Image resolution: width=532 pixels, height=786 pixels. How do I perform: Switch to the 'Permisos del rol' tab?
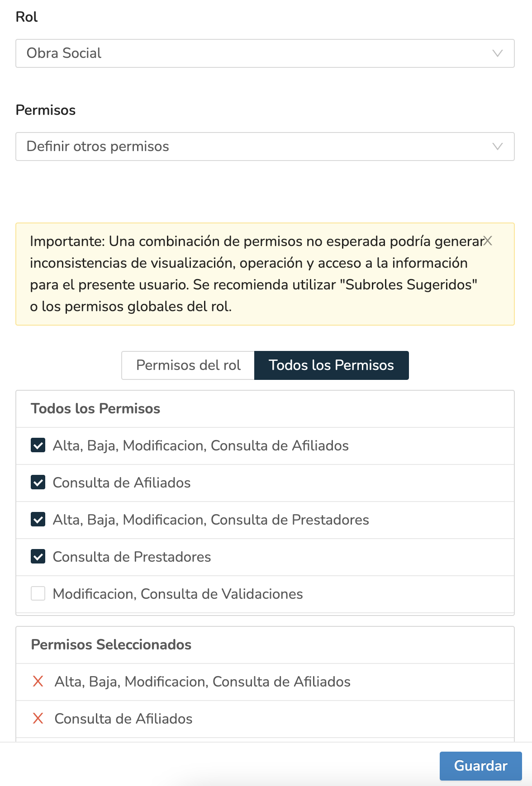(188, 365)
